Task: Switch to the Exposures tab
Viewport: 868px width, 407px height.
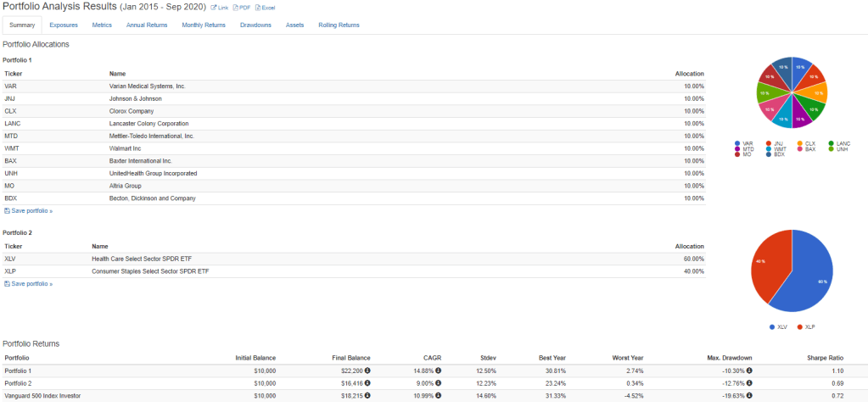Action: pyautogui.click(x=64, y=25)
